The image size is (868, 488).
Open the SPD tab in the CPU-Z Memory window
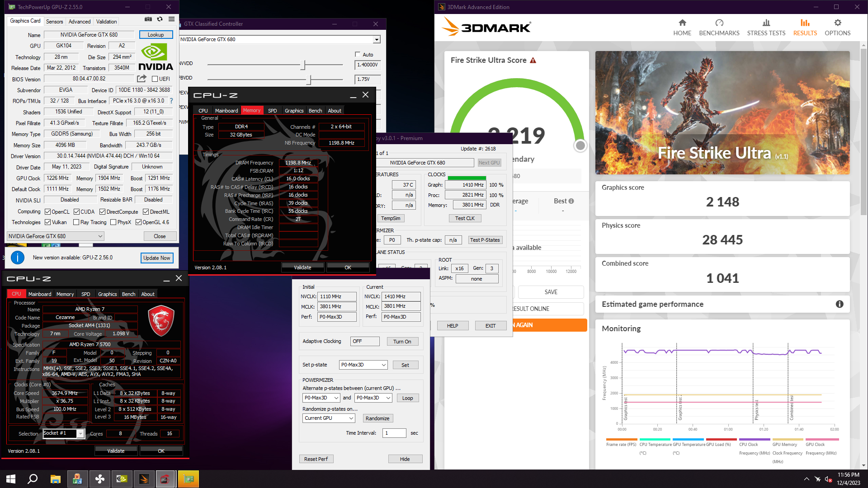coord(272,111)
